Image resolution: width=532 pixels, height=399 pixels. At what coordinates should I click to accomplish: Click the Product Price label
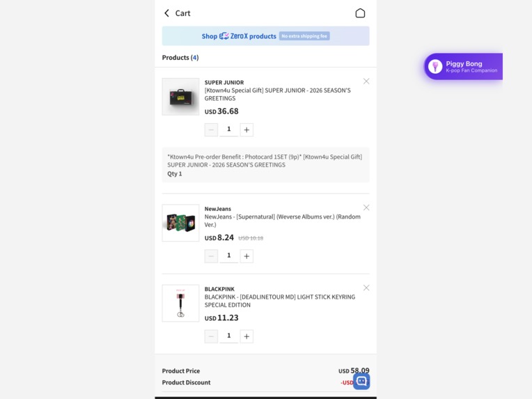[x=181, y=371]
